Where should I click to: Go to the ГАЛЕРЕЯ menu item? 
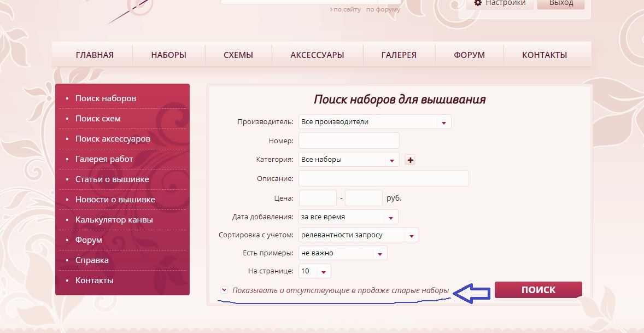pyautogui.click(x=399, y=55)
